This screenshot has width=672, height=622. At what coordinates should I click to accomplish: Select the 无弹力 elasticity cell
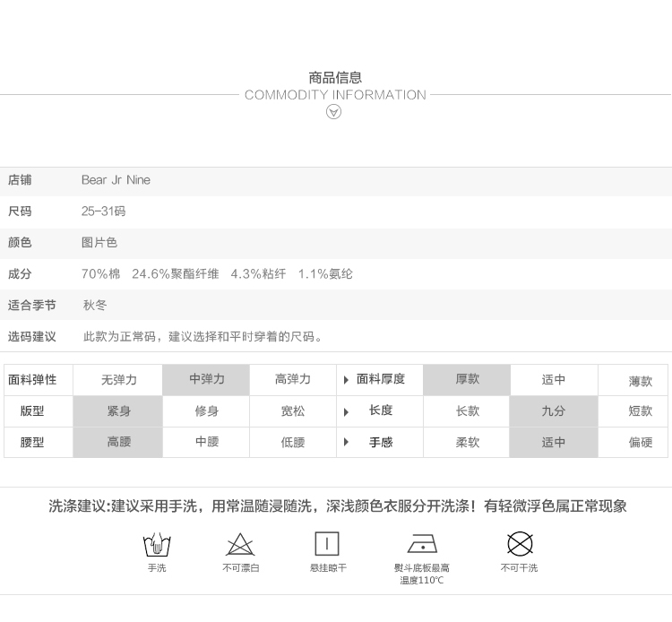coord(118,380)
